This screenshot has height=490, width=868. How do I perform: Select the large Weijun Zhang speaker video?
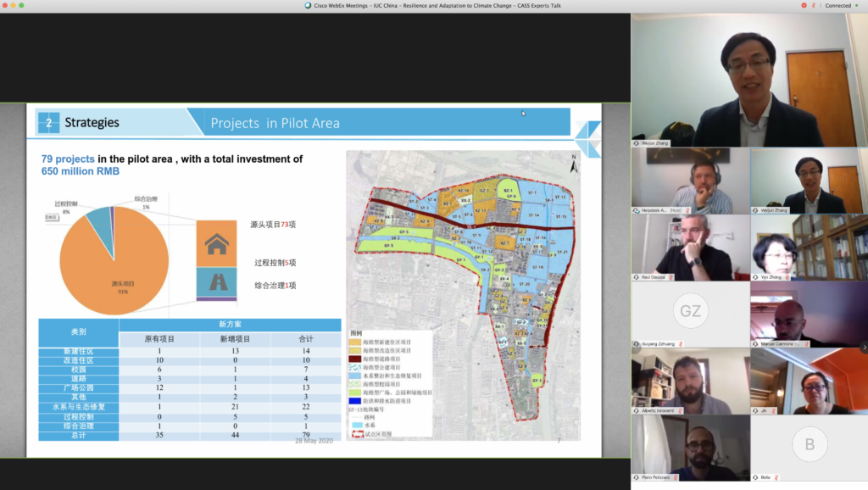[x=749, y=76]
